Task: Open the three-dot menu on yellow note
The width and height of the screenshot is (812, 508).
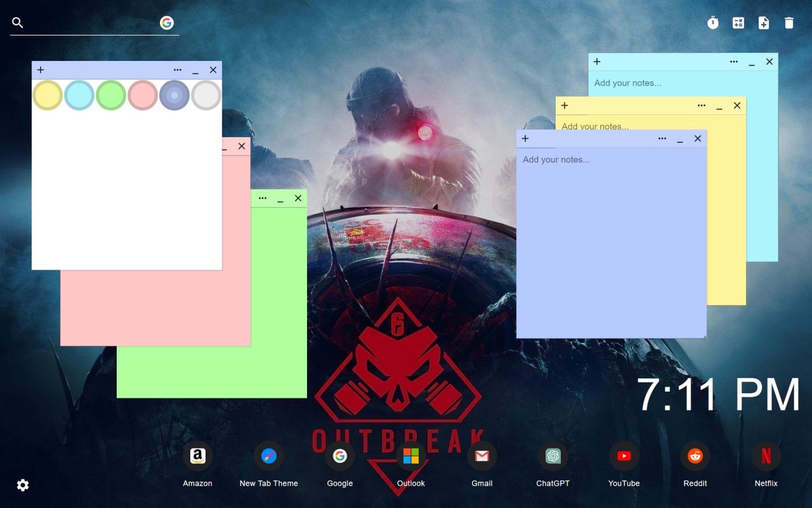Action: click(x=702, y=105)
